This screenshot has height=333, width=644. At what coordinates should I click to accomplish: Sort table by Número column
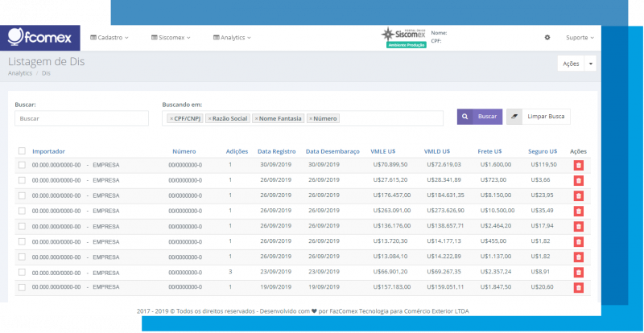184,151
